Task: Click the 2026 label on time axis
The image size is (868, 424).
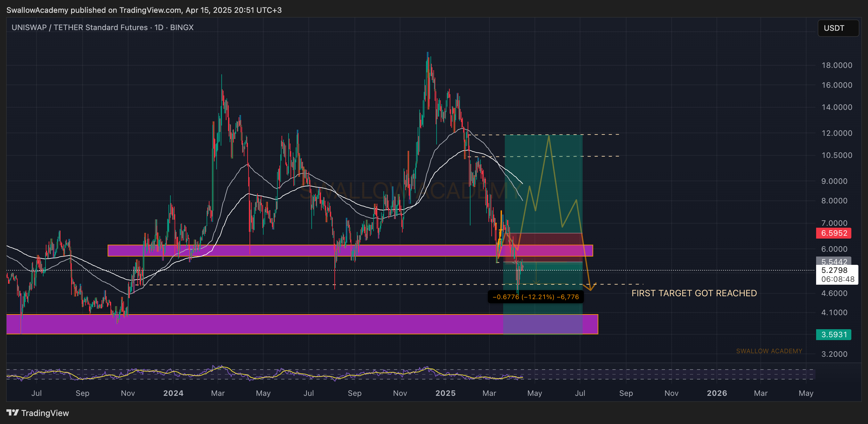Action: pyautogui.click(x=717, y=393)
